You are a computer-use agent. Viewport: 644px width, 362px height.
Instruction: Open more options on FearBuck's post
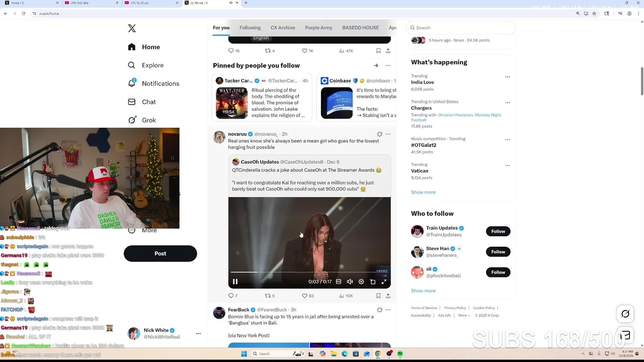[388, 310]
